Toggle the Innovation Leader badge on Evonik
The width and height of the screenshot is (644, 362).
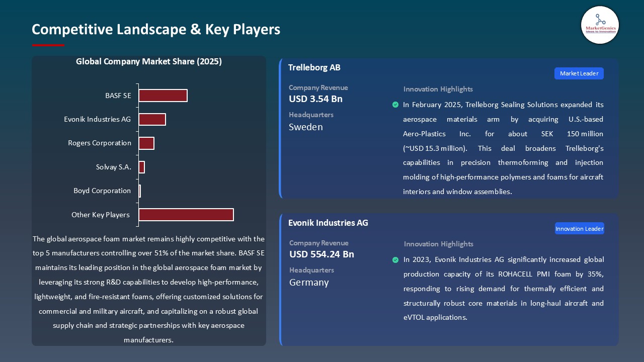point(579,228)
